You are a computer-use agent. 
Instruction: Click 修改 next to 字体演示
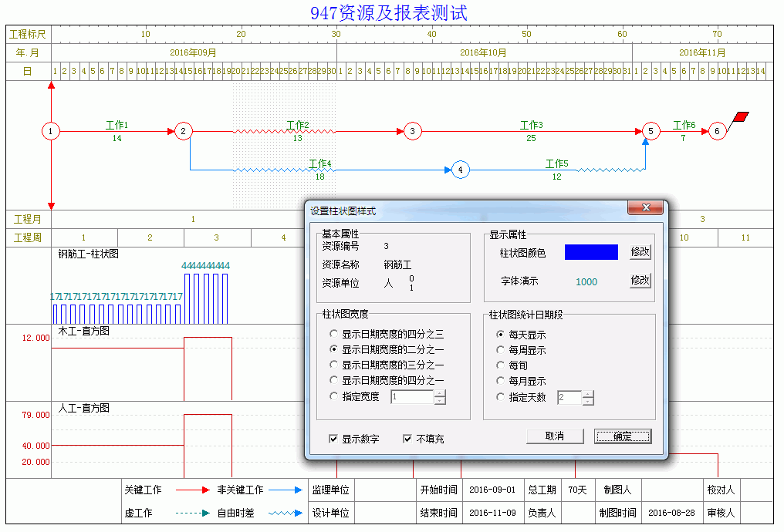pyautogui.click(x=640, y=281)
